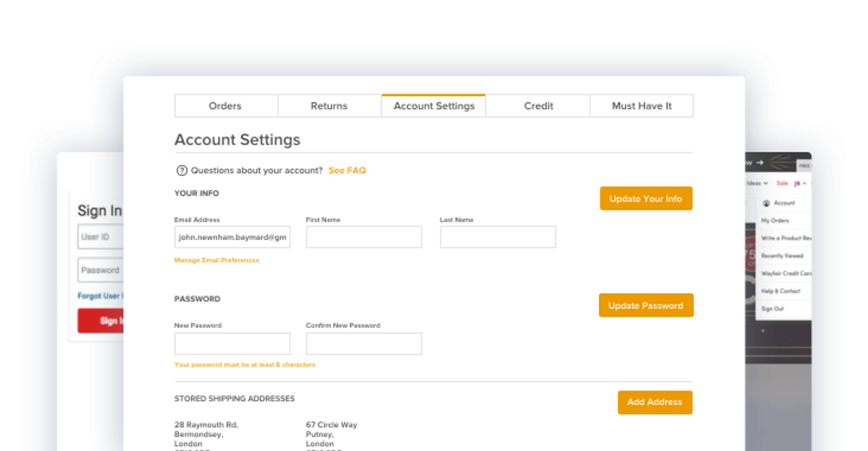The image size is (868, 451).
Task: Open the Credit tab
Action: tap(538, 106)
